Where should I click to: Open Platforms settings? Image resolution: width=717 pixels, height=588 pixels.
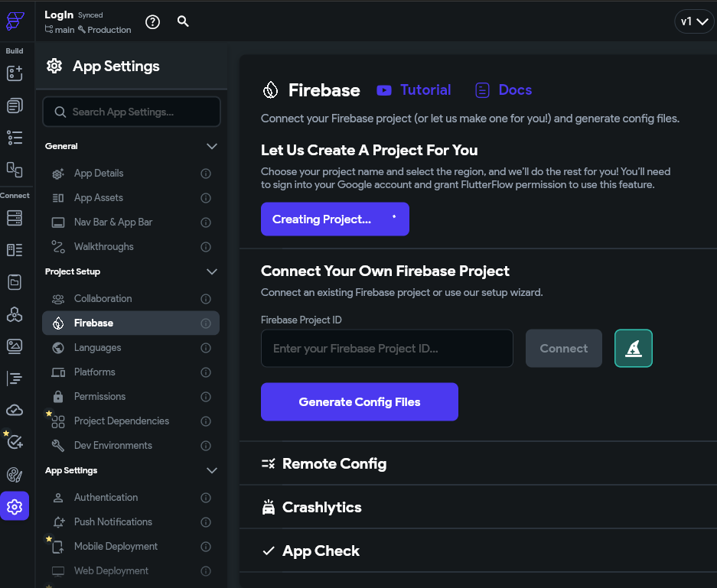pyautogui.click(x=131, y=372)
